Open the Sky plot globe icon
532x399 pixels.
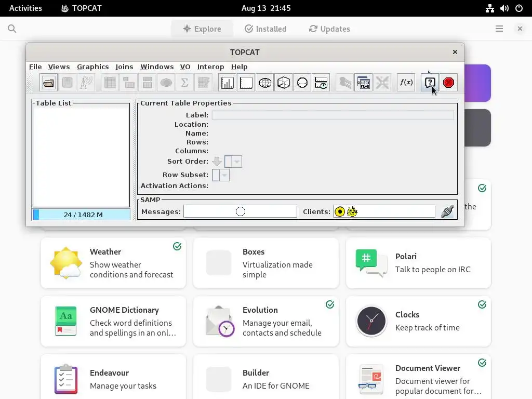pyautogui.click(x=264, y=83)
